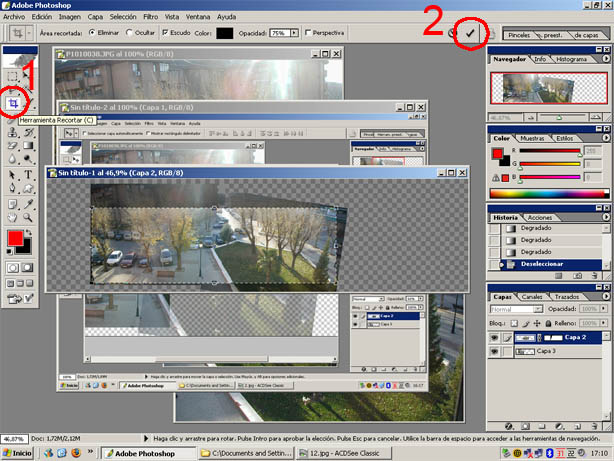Select the Eraser tool
The height and width of the screenshot is (461, 614).
tap(13, 146)
